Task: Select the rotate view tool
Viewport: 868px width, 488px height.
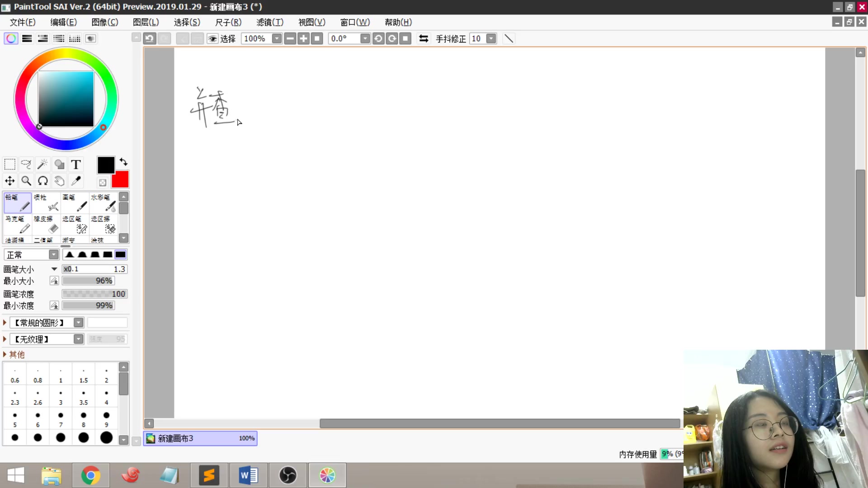Action: coord(42,181)
